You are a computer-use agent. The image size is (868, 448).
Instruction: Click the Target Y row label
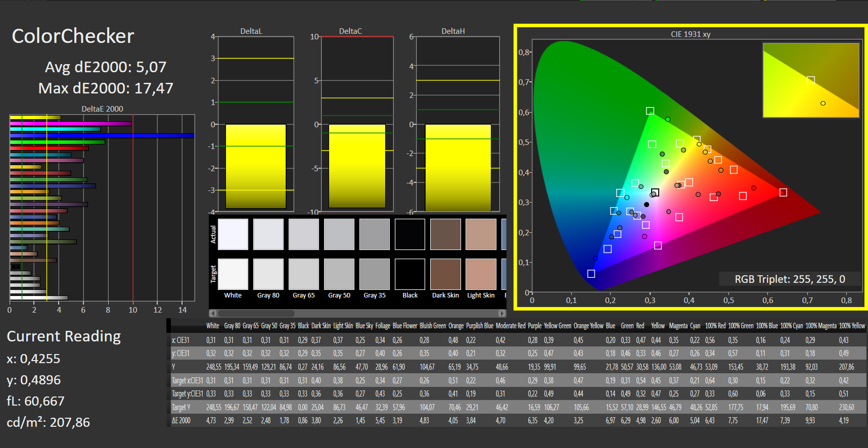[181, 407]
